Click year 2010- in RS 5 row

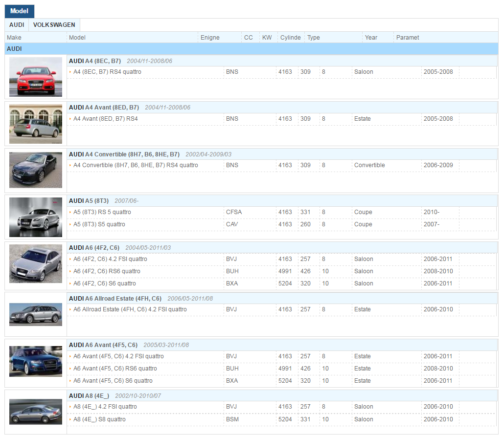coord(432,212)
